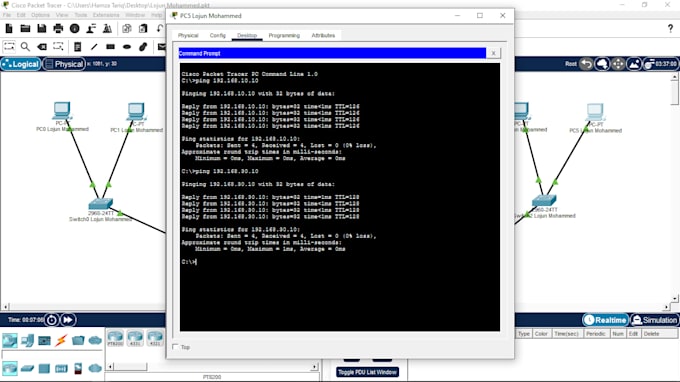Open the Physical tab in PC5 window
Viewport: 680px width, 382px height.
pos(188,36)
